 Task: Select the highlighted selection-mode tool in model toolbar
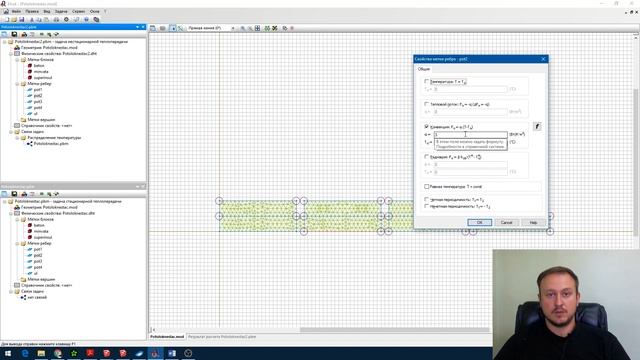173,28
